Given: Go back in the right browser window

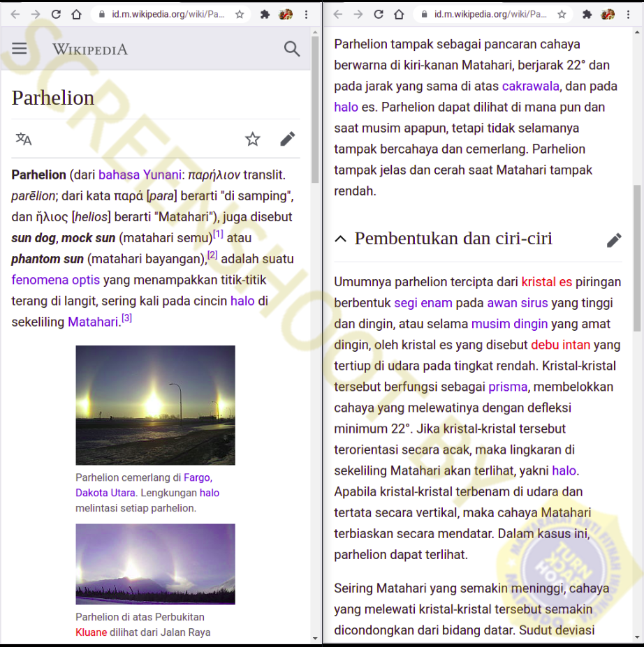Looking at the screenshot, I should (337, 15).
